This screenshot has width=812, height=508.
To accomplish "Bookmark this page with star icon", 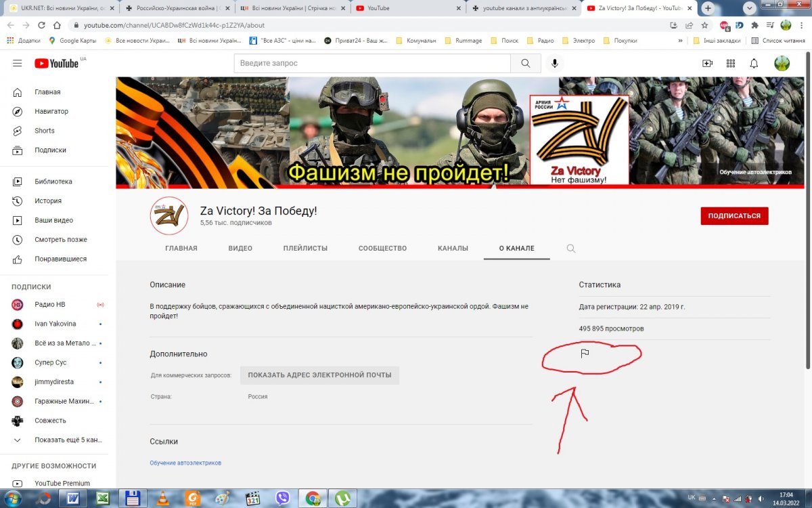I will click(x=704, y=25).
